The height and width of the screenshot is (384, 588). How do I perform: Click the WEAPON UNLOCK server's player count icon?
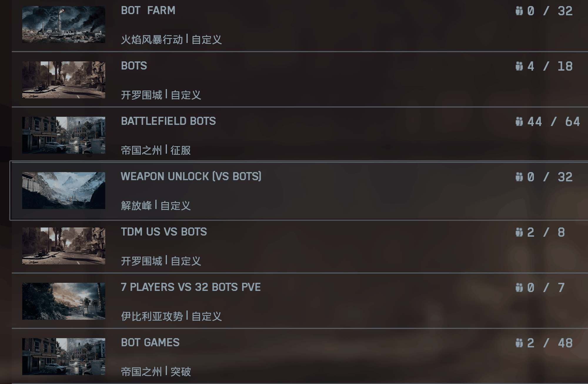519,177
